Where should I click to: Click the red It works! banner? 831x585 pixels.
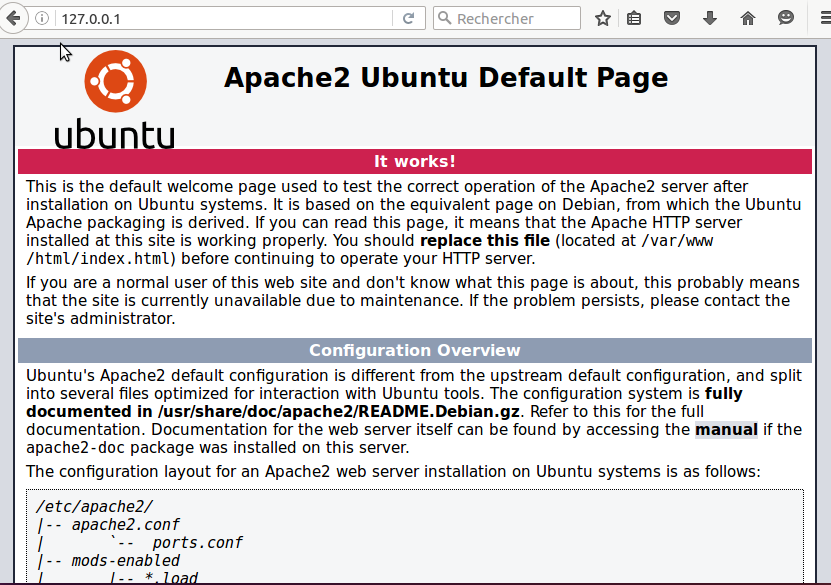[414, 161]
